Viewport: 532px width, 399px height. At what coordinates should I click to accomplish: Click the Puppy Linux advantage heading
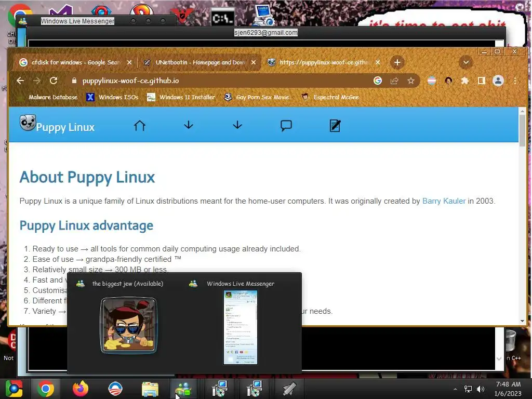[87, 225]
